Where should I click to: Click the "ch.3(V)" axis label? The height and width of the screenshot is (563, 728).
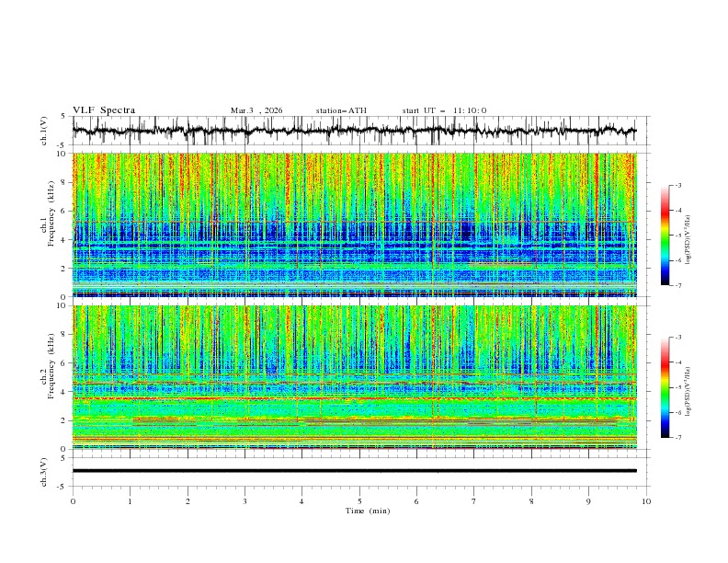[44, 472]
